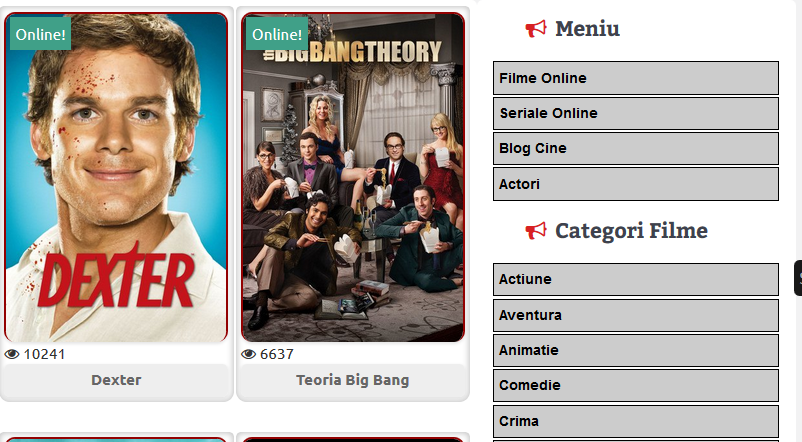This screenshot has height=442, width=802.
Task: Click the eye views icon under Dexter
Action: click(x=12, y=354)
